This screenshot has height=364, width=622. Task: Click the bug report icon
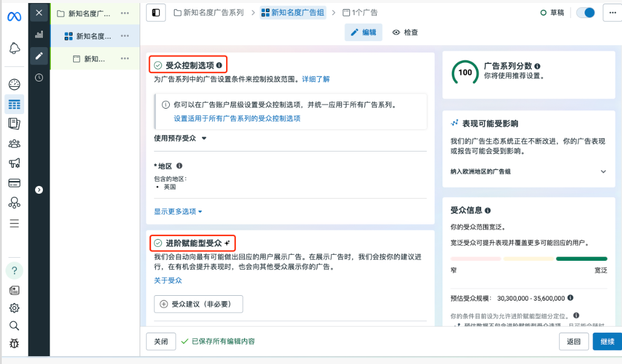click(15, 343)
